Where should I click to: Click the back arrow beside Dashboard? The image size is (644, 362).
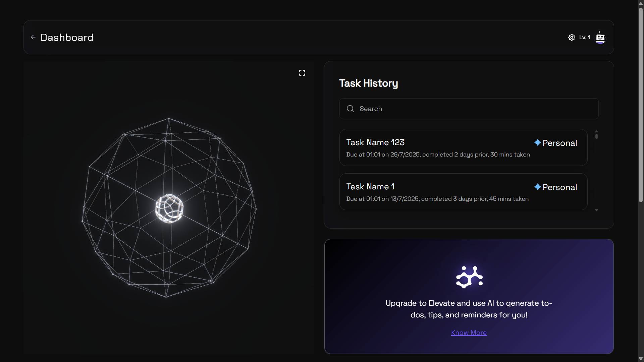click(x=33, y=37)
